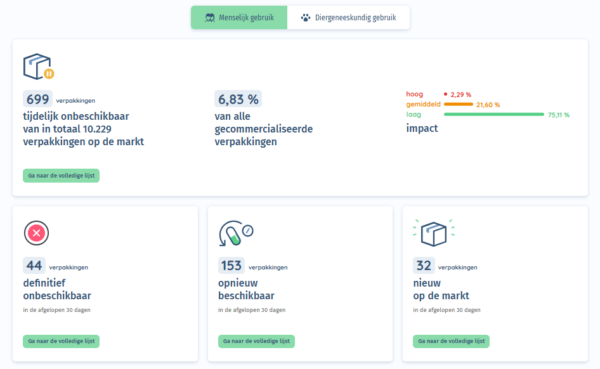Viewport: 600px width, 369px height.
Task: Click the orange gemiddeld impact bar
Action: [458, 104]
